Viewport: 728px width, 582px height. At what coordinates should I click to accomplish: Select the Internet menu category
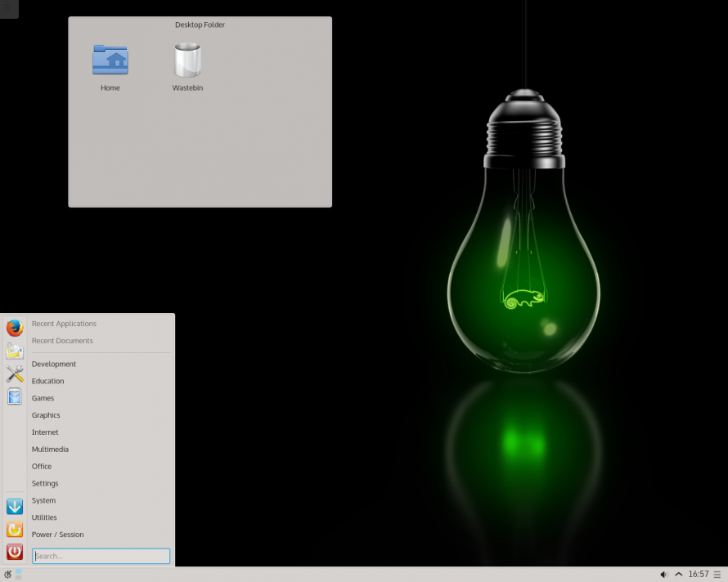click(x=45, y=432)
